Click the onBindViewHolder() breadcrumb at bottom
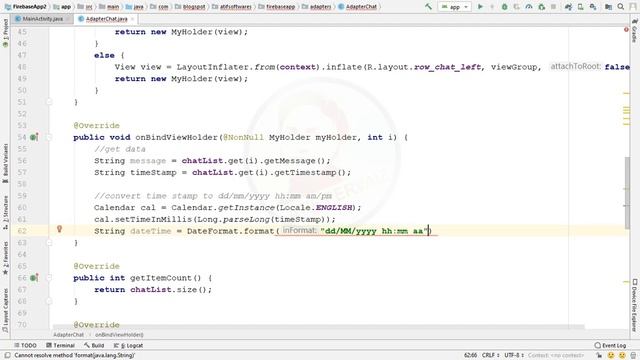The image size is (640, 360). pos(119,335)
